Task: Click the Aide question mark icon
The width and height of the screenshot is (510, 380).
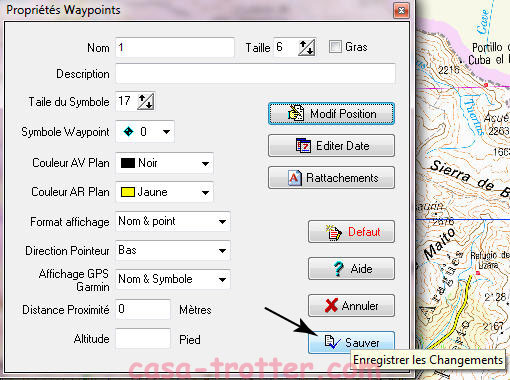Action: coord(339,268)
